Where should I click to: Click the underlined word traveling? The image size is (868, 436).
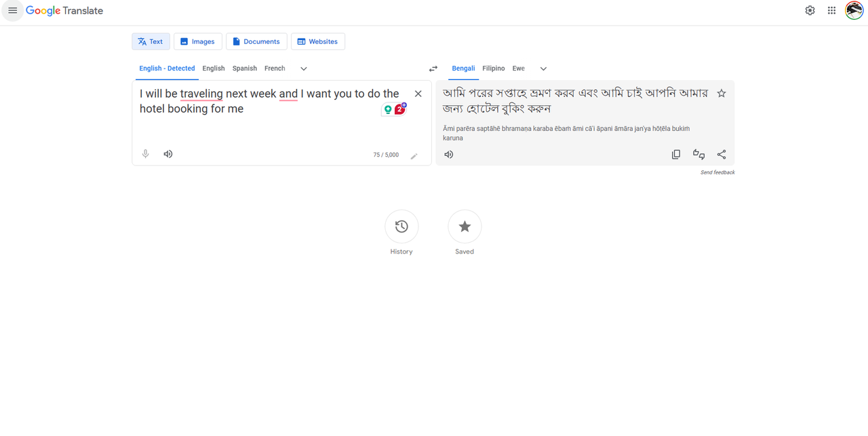tap(201, 94)
